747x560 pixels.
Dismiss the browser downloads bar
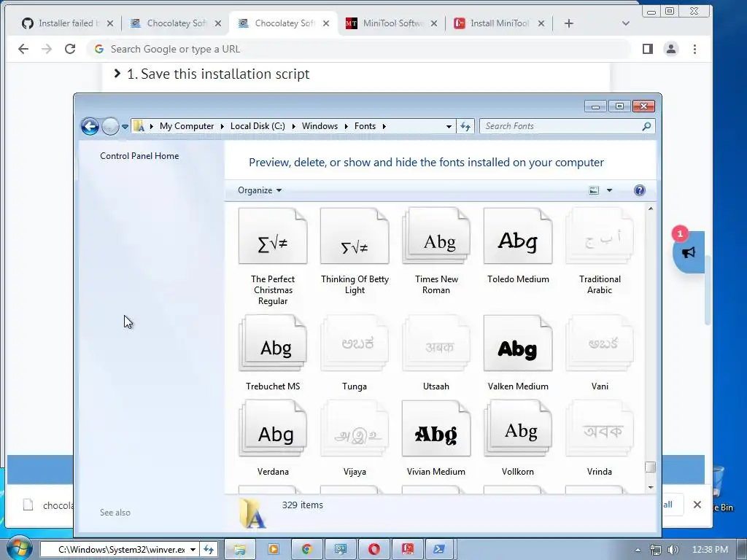click(697, 505)
